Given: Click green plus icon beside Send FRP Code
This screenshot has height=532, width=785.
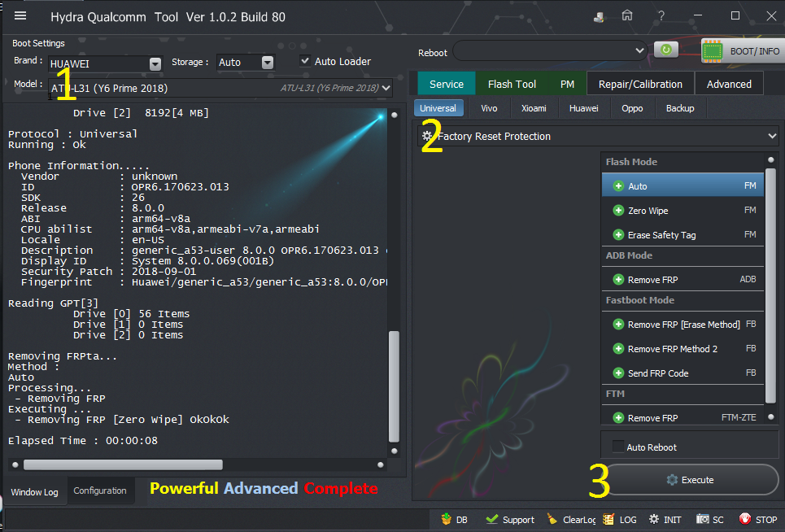Looking at the screenshot, I should click(618, 373).
